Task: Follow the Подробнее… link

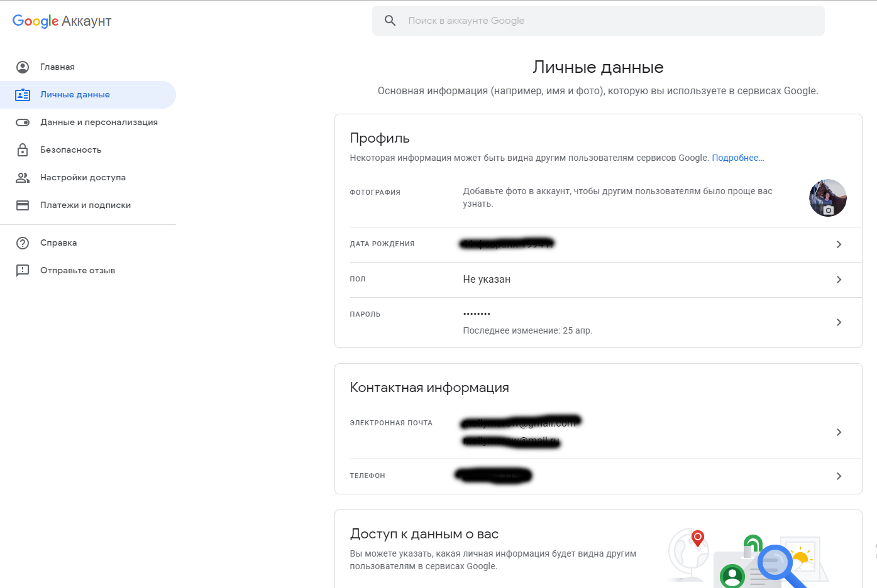Action: click(737, 158)
